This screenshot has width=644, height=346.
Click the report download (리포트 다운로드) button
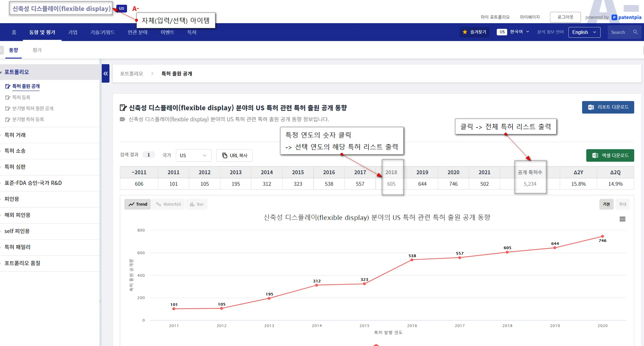pyautogui.click(x=608, y=107)
